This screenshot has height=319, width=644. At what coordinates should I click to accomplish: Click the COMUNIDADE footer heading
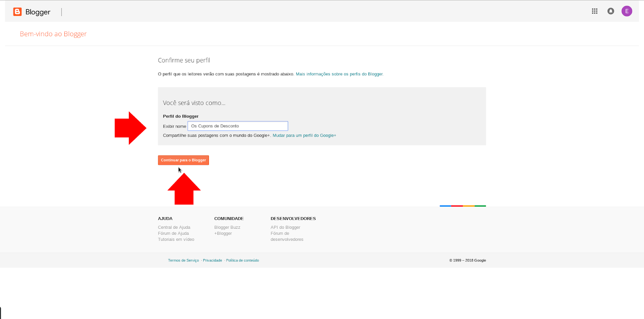(x=229, y=219)
